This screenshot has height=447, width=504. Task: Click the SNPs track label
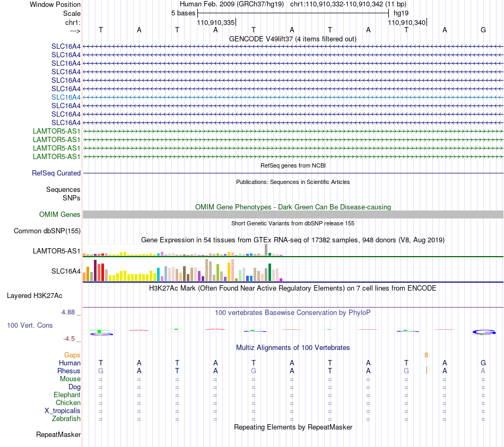[72, 198]
